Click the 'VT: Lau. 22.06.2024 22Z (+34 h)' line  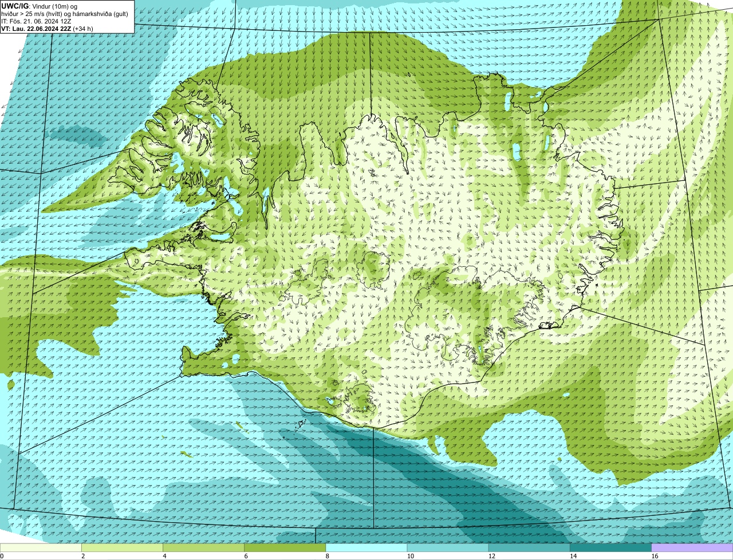(47, 28)
